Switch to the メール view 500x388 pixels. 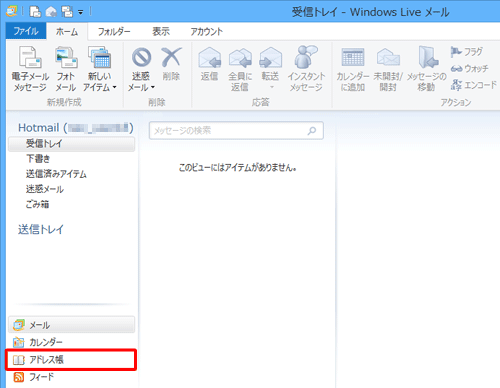(71, 325)
